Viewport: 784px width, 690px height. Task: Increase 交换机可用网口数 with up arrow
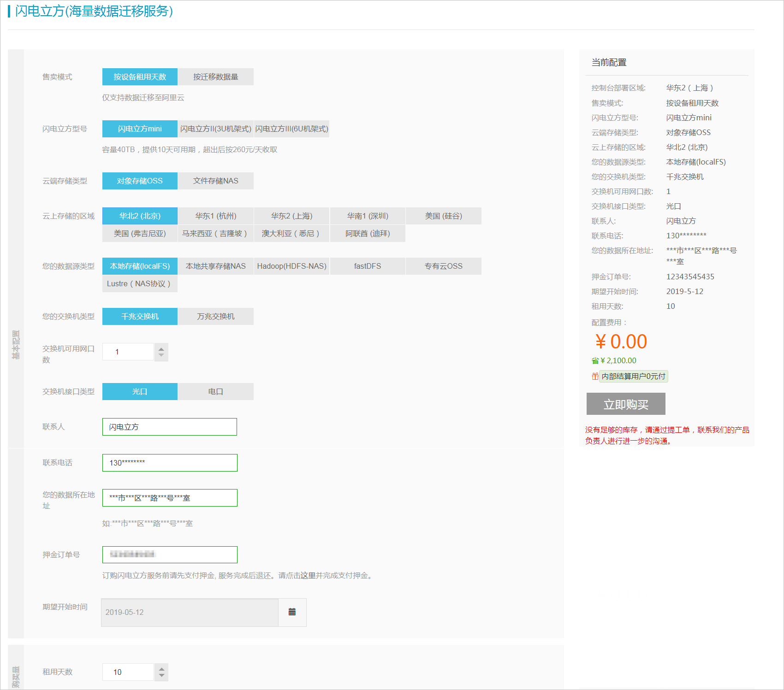pyautogui.click(x=161, y=348)
